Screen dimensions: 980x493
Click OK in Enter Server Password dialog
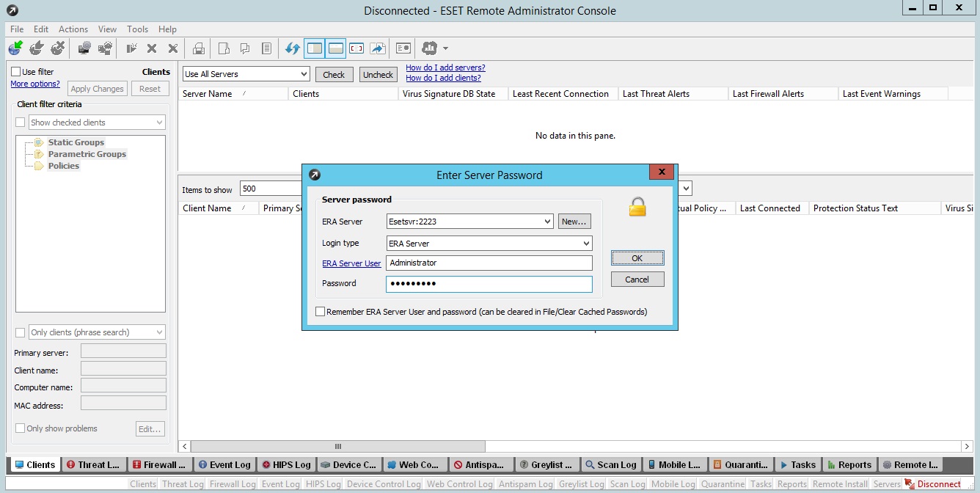637,258
